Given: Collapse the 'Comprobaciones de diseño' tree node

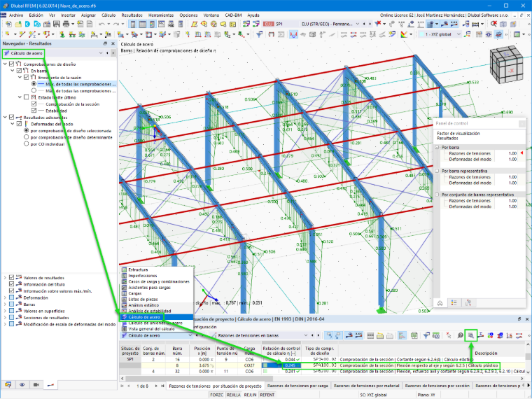Looking at the screenshot, I should tap(5, 64).
